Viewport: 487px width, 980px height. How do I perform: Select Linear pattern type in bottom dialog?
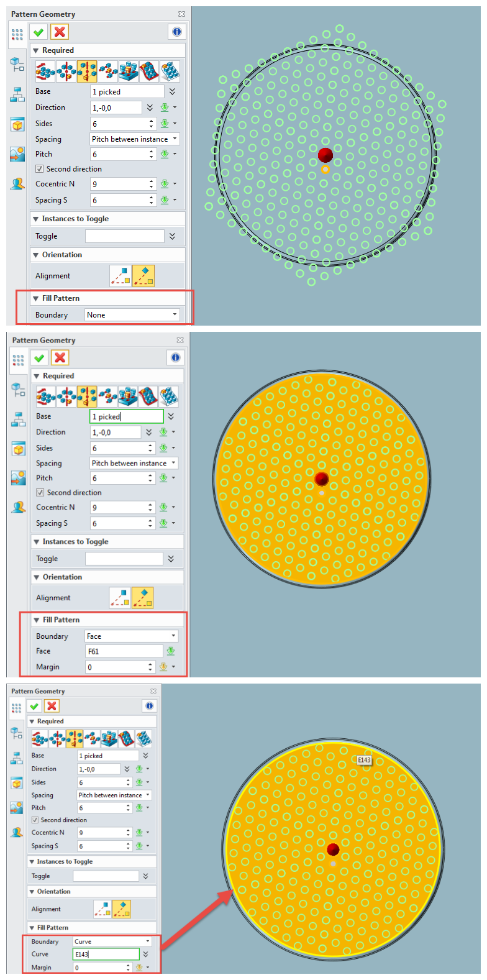[x=40, y=738]
